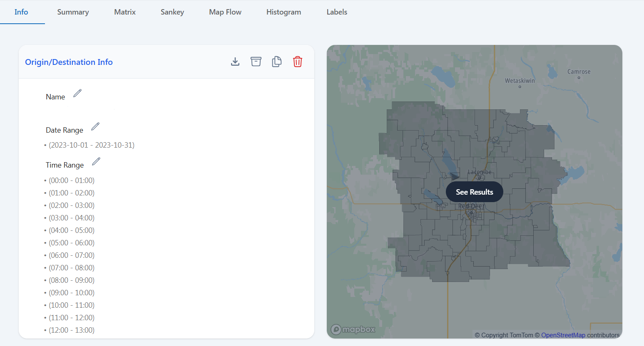Click the copy/duplicate icon

click(277, 62)
